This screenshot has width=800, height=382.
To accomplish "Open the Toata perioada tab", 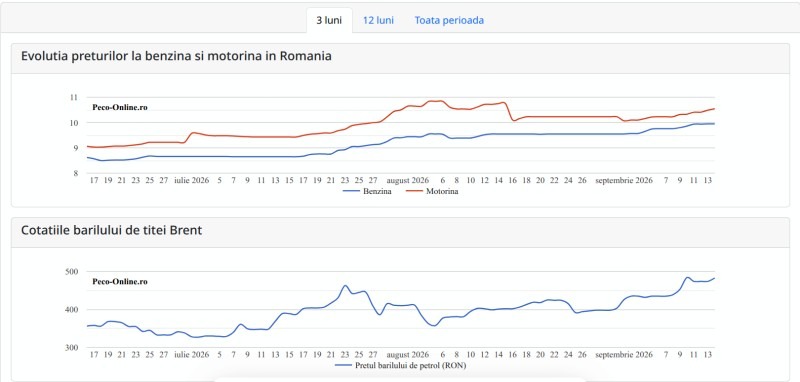I will (x=449, y=20).
